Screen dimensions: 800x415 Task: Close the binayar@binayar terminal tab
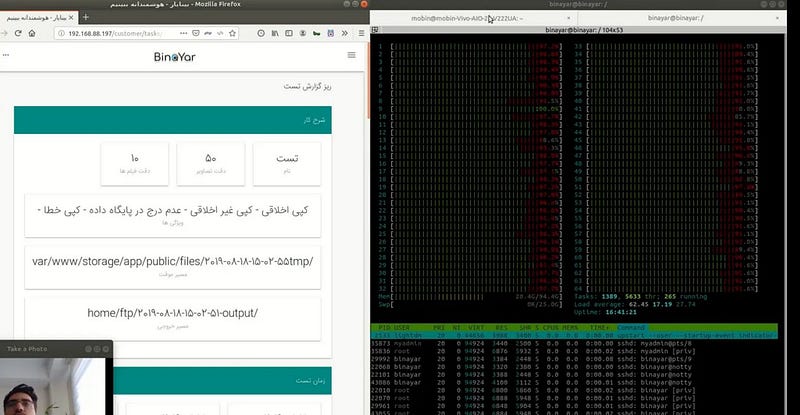[x=777, y=18]
